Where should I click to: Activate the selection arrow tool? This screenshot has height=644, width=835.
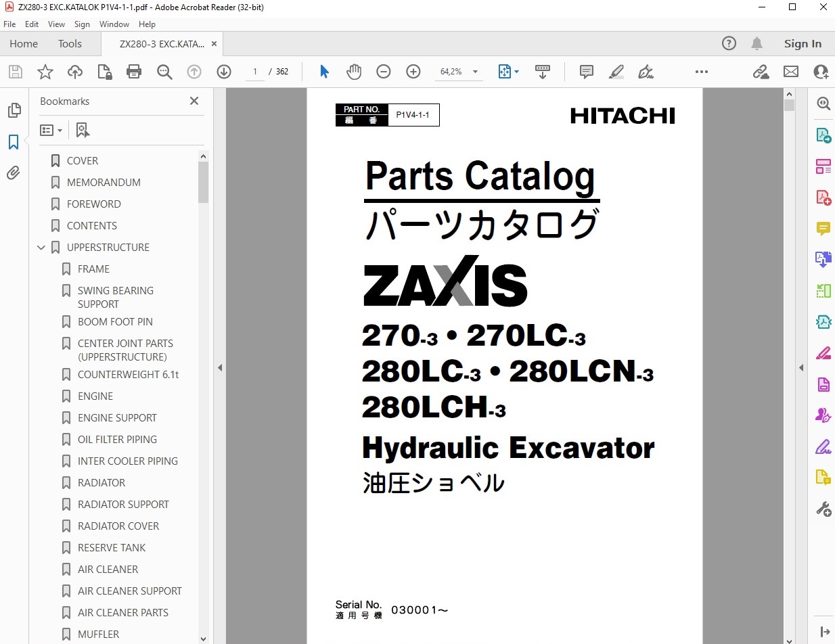(324, 72)
